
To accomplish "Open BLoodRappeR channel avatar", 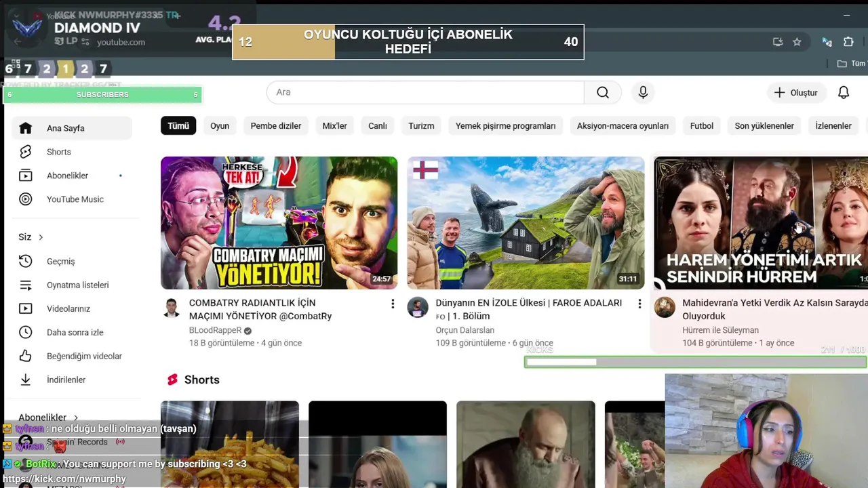I will point(171,308).
